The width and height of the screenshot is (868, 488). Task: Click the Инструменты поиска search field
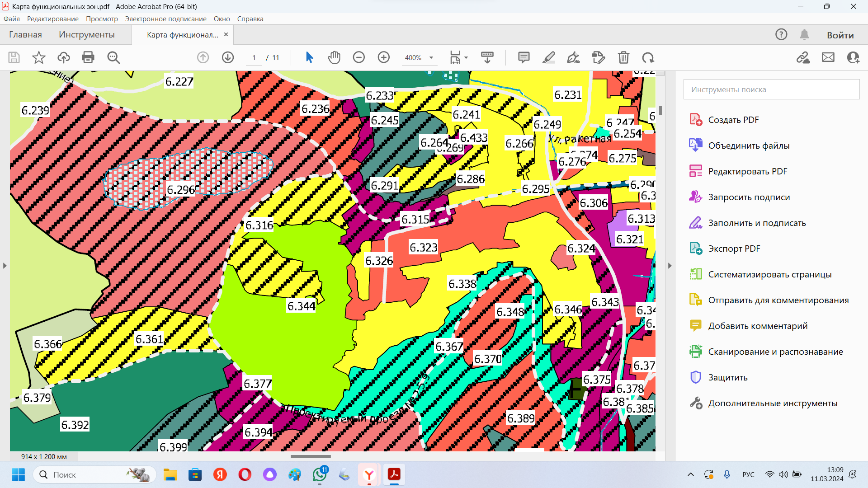point(771,89)
